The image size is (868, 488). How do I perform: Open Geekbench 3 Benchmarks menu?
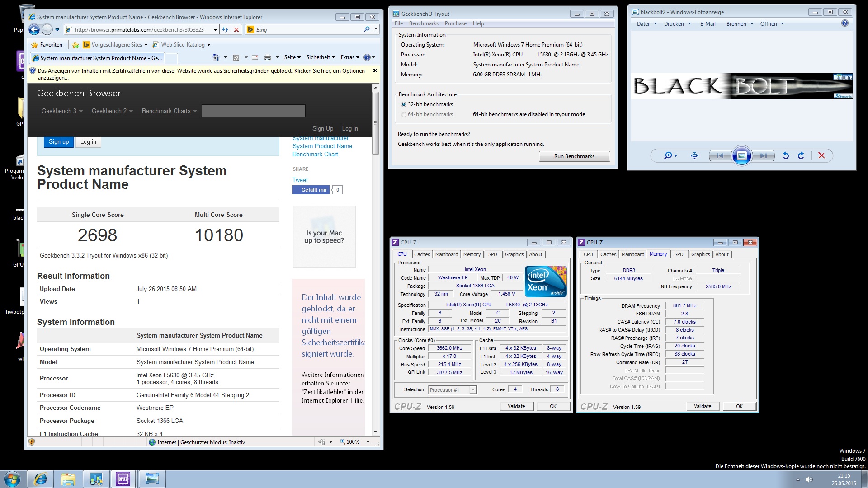tap(424, 23)
